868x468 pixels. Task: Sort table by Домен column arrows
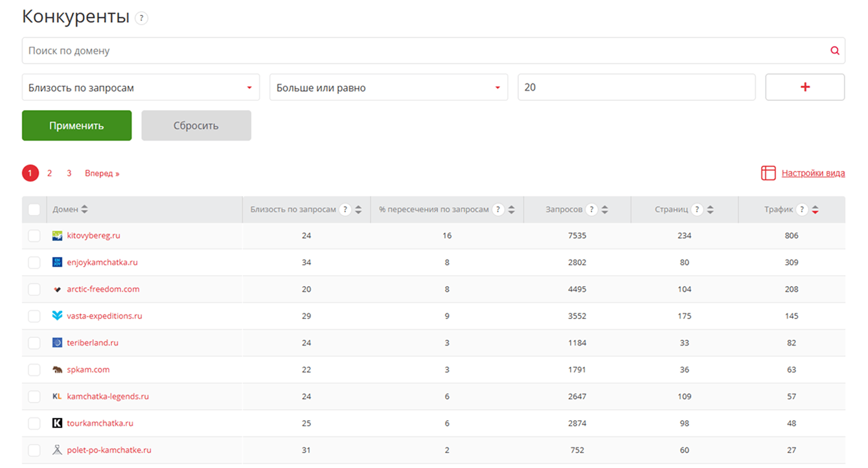pos(85,210)
